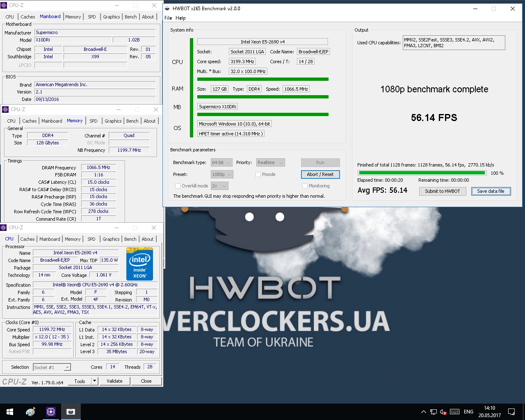Viewport: 525px width, 420px height.
Task: Click the CPU-Z Close button
Action: pyautogui.click(x=146, y=381)
